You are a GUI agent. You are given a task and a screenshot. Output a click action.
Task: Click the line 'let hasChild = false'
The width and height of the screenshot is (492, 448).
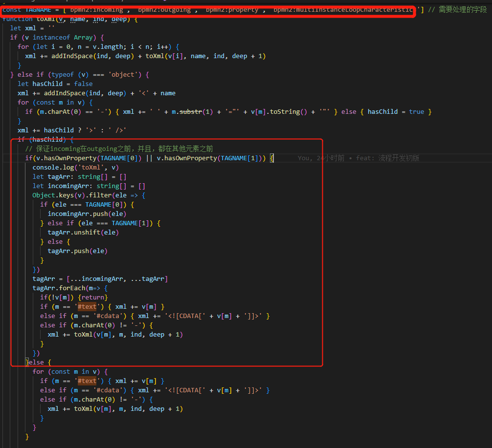coord(55,84)
